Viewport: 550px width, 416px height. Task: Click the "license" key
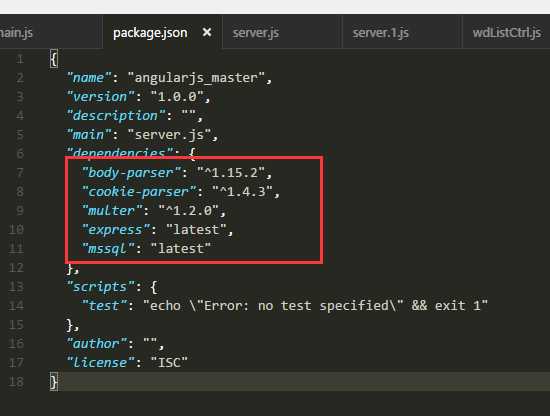(x=101, y=362)
